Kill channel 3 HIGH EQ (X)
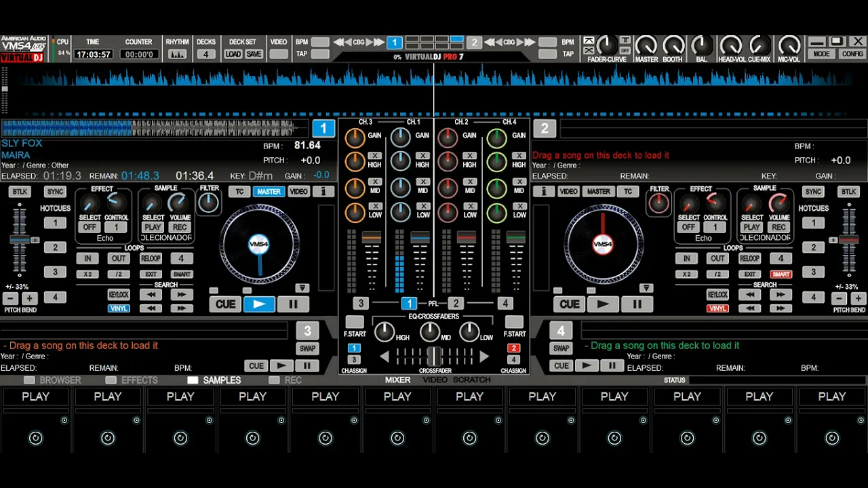Image resolution: width=868 pixels, height=488 pixels. tap(375, 156)
